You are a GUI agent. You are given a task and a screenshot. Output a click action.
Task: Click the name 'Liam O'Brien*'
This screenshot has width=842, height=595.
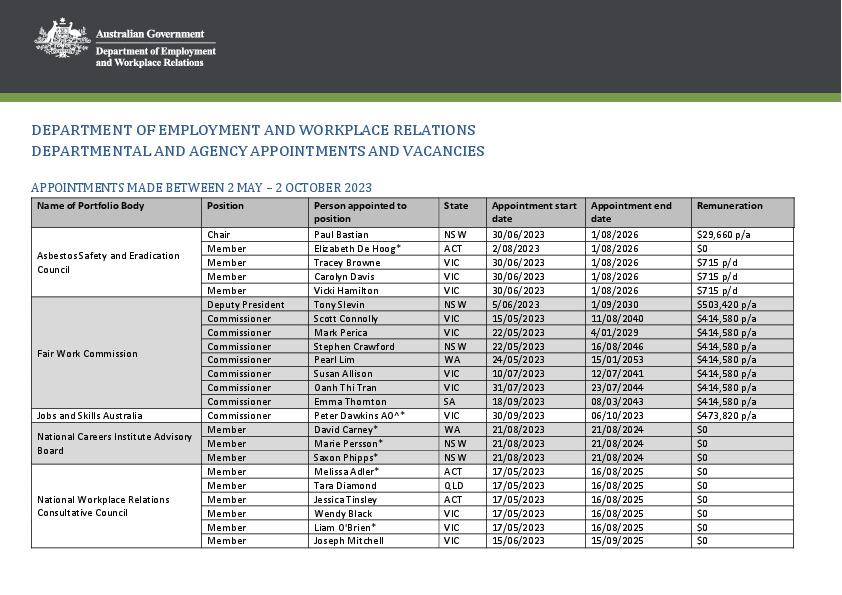[345, 527]
